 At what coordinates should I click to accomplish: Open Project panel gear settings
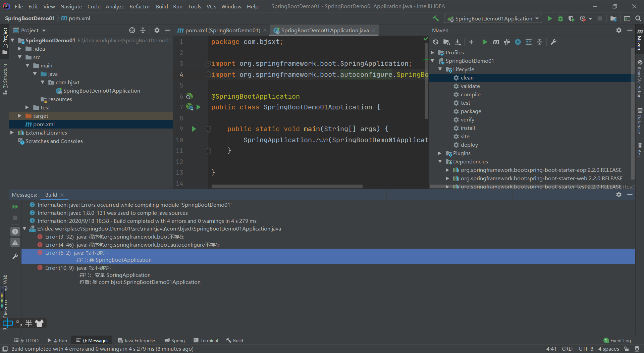pyautogui.click(x=157, y=30)
